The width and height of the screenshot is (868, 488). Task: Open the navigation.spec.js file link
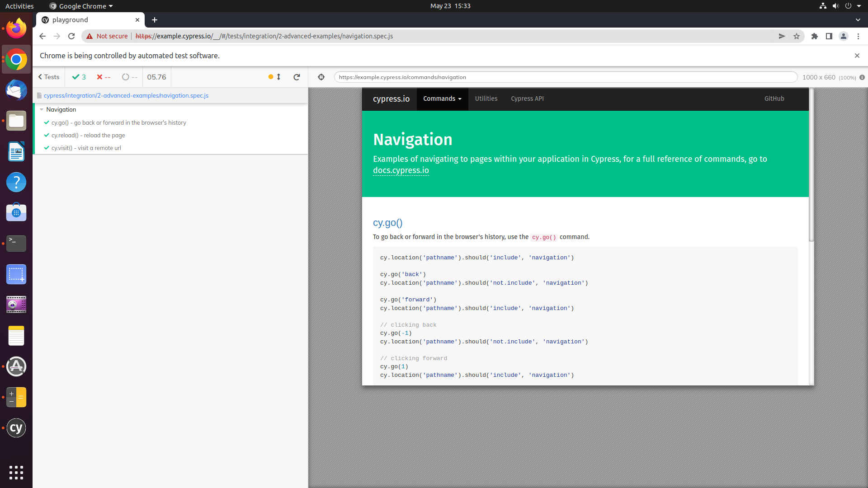click(x=126, y=96)
